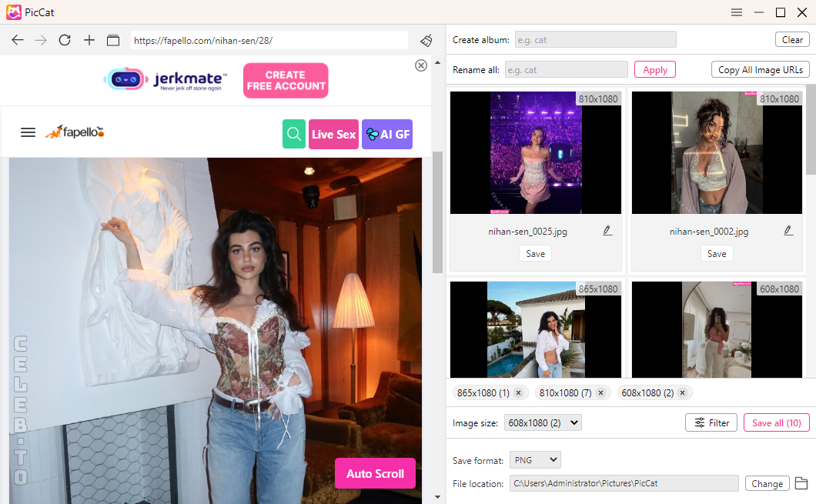Viewport: 816px width, 504px height.
Task: Go back with the browser back arrow
Action: click(x=18, y=40)
